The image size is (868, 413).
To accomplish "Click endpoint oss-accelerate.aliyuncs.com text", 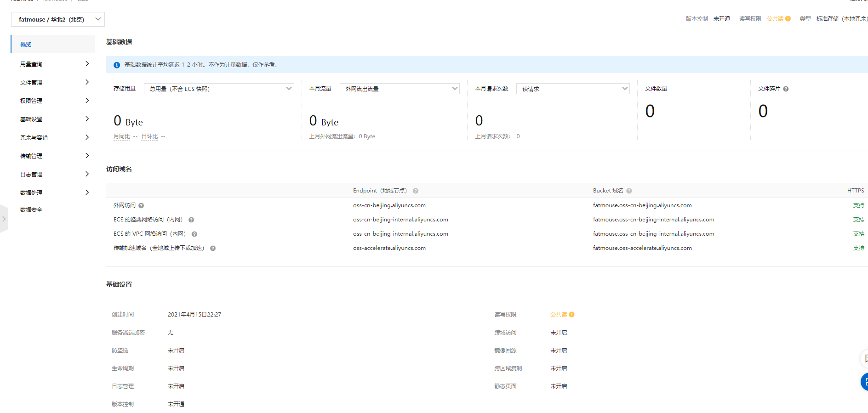I will [x=389, y=248].
